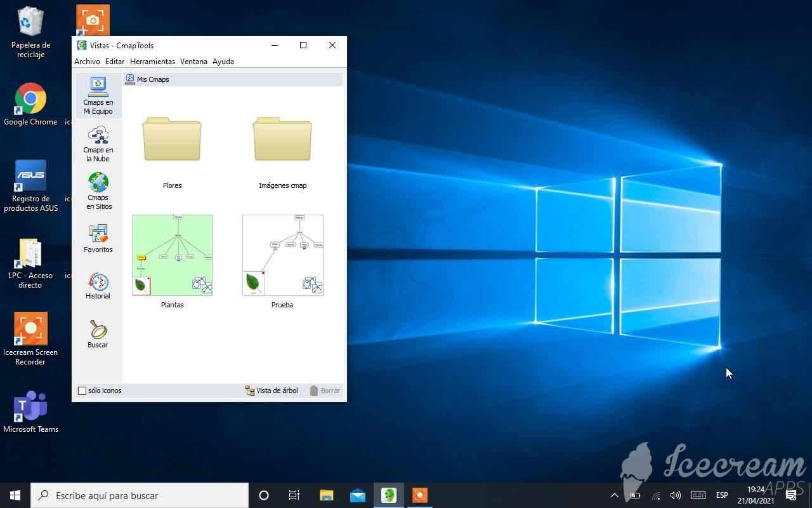The width and height of the screenshot is (812, 508).
Task: Open the Editar menu
Action: pyautogui.click(x=115, y=62)
